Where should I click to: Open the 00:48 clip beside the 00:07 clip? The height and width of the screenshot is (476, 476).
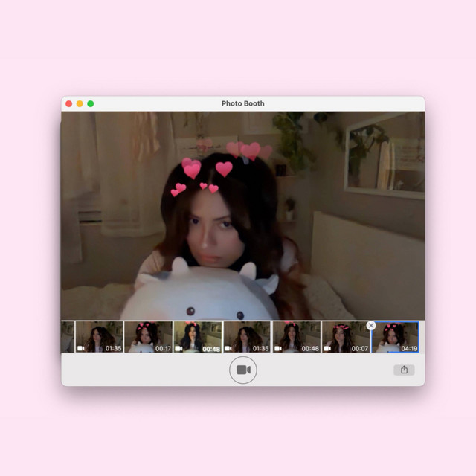[x=297, y=337]
